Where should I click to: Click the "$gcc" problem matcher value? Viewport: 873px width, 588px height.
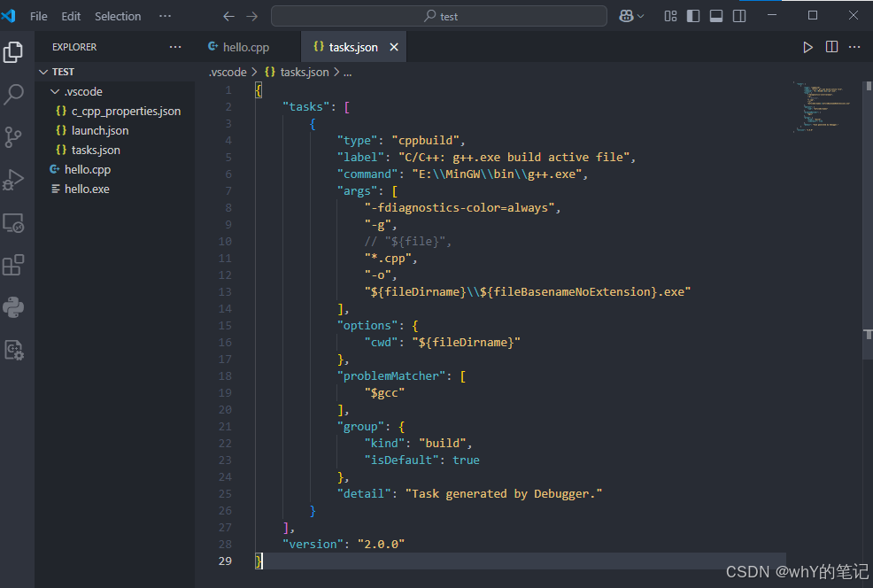385,392
